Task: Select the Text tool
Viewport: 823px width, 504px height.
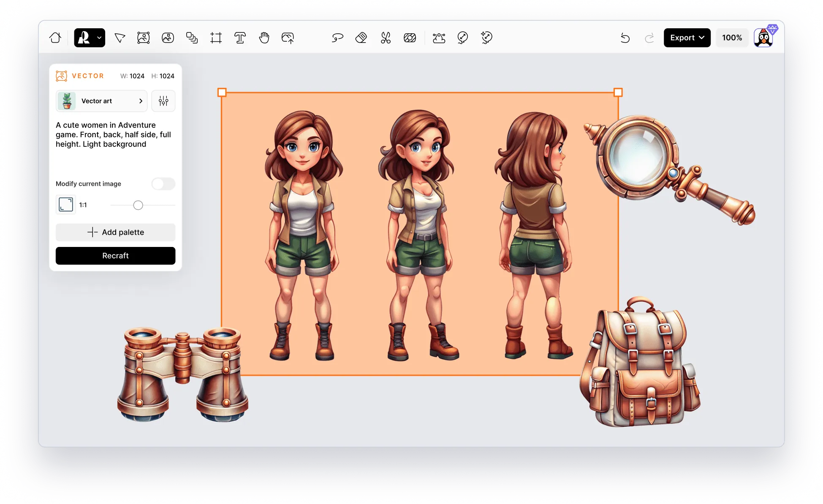Action: [240, 38]
